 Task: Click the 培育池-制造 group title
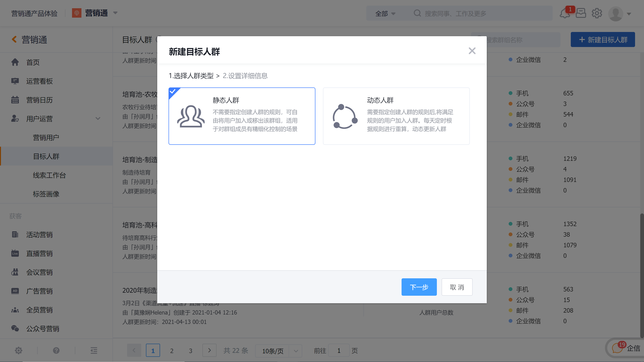pyautogui.click(x=140, y=160)
